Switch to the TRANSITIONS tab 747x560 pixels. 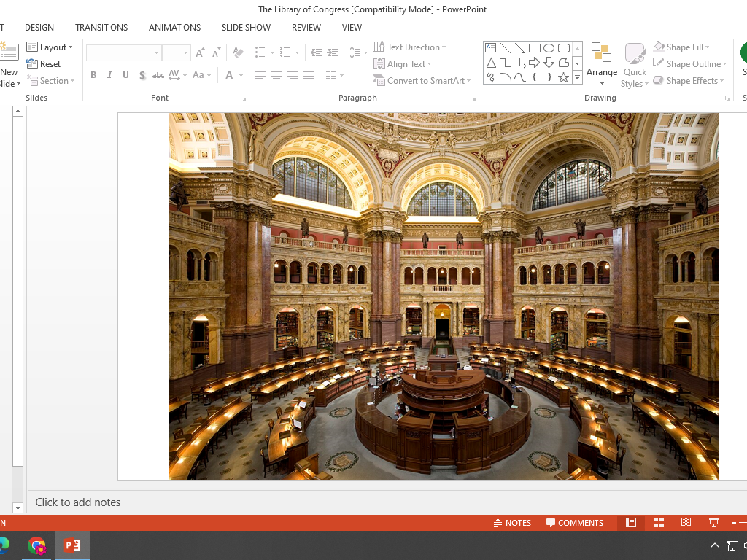(x=101, y=28)
